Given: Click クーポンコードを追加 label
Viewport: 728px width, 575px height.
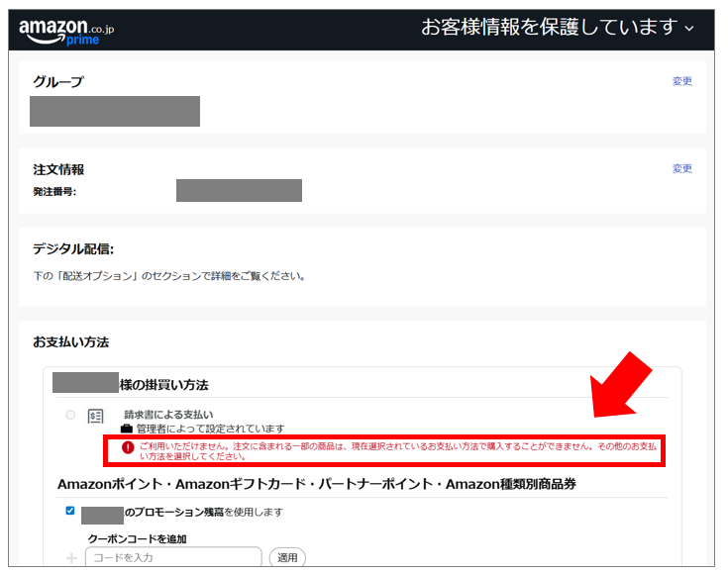Looking at the screenshot, I should pyautogui.click(x=138, y=538).
